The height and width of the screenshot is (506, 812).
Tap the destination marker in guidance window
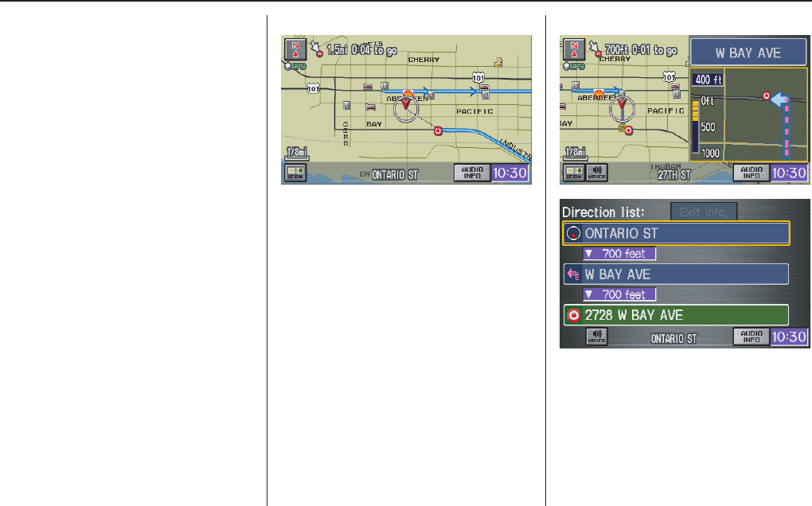(767, 95)
